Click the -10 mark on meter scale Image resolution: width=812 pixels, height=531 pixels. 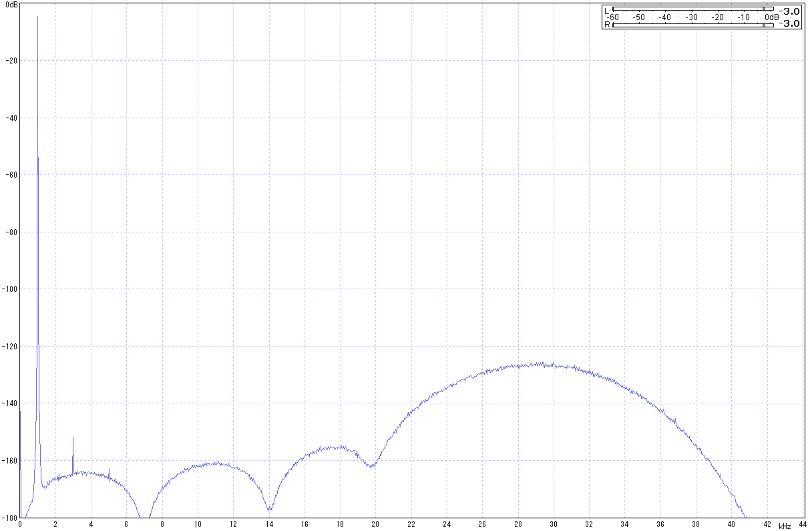(744, 17)
